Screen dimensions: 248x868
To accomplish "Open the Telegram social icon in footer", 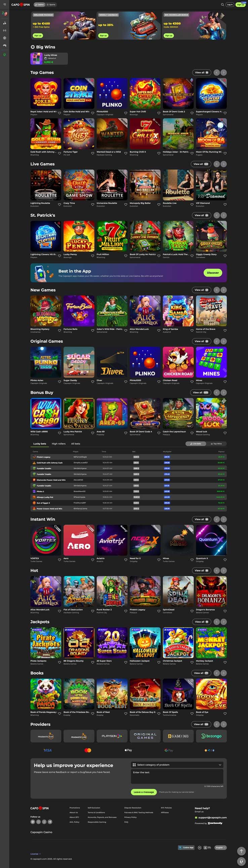I will (x=50, y=822).
